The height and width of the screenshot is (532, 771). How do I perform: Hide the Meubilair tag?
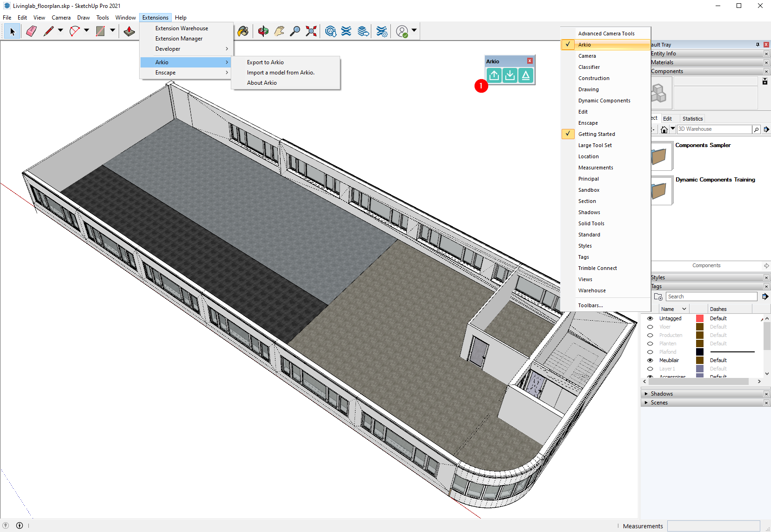click(x=650, y=360)
